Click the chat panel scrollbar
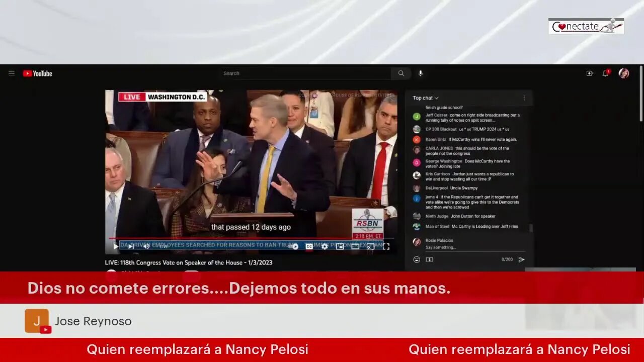 [x=530, y=227]
